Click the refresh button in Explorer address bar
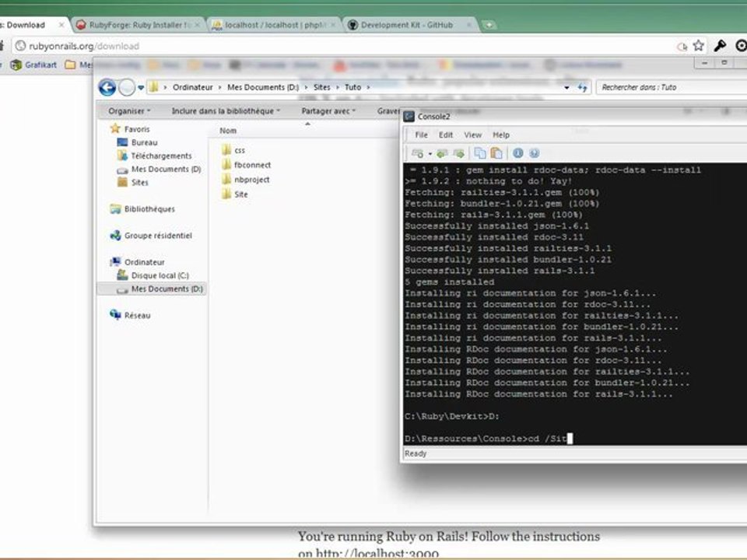Screen dimensions: 747x560 click(582, 88)
